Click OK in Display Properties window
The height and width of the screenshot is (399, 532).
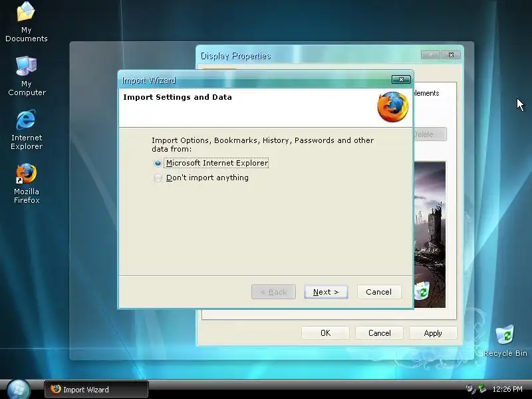(x=325, y=333)
